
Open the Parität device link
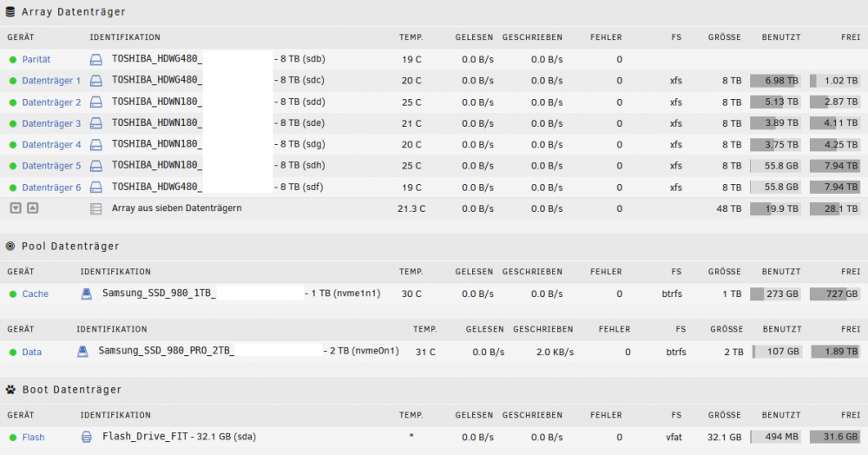pyautogui.click(x=36, y=59)
